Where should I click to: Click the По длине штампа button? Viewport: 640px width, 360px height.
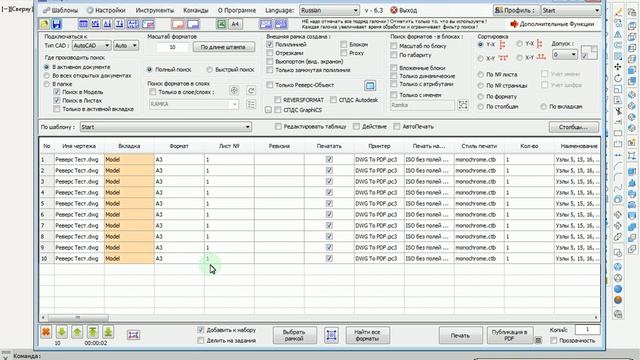pyautogui.click(x=223, y=47)
